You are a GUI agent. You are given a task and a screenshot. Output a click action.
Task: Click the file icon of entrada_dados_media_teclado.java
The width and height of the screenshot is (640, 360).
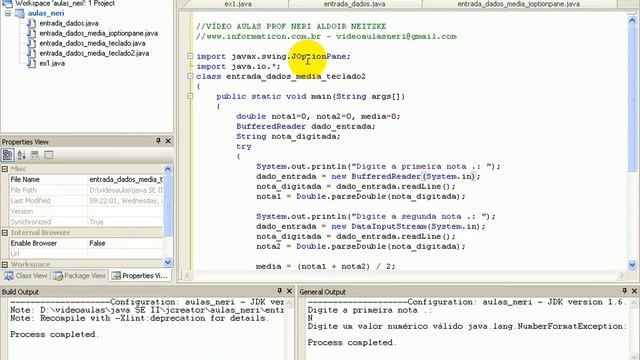coord(31,43)
